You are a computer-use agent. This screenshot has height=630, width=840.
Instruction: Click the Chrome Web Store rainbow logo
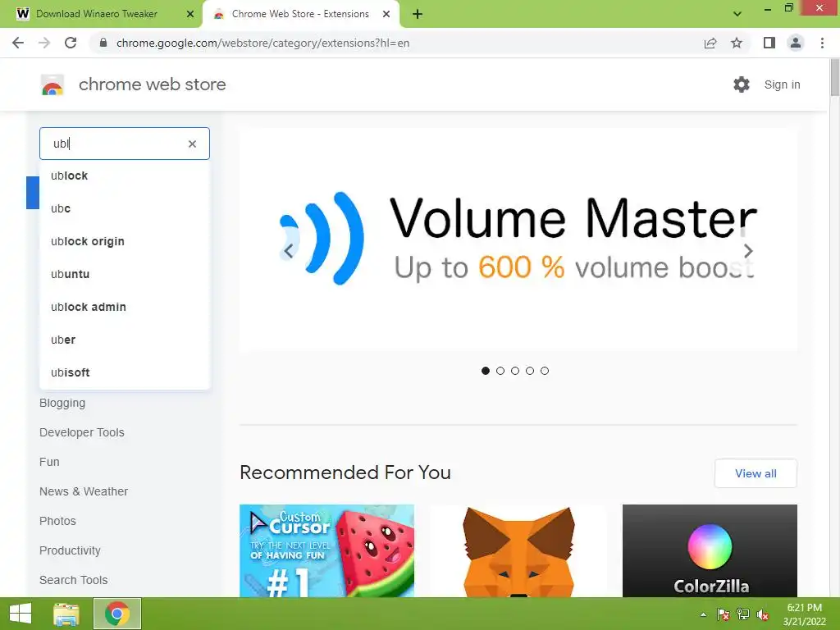click(x=52, y=84)
